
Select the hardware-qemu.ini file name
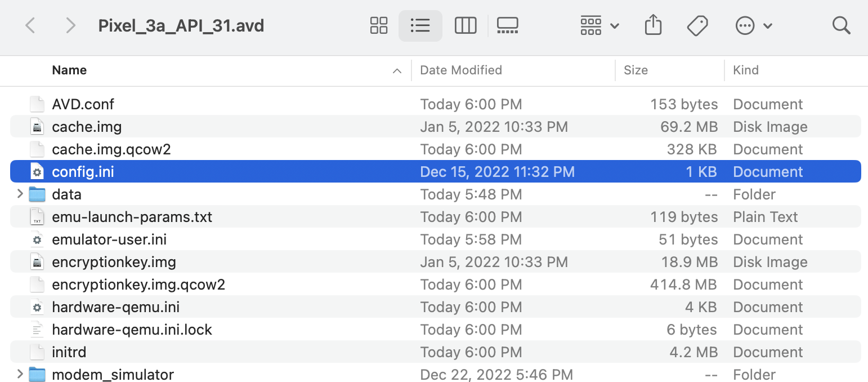(115, 307)
